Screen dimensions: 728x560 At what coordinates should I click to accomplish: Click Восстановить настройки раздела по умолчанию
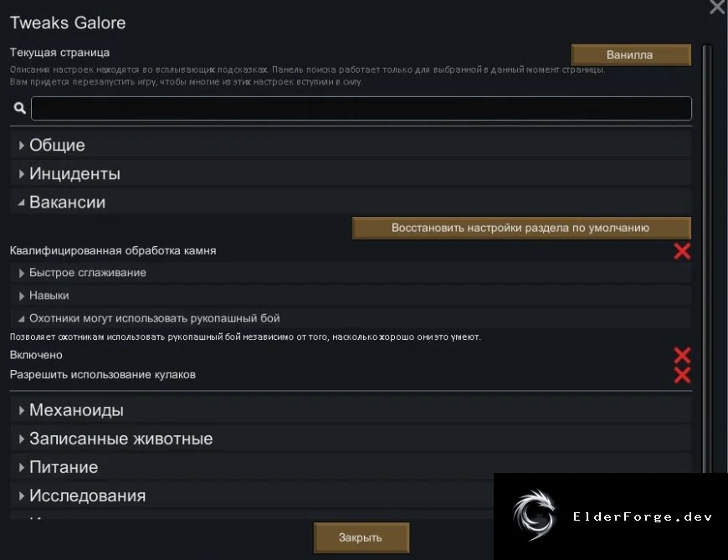[x=521, y=228]
